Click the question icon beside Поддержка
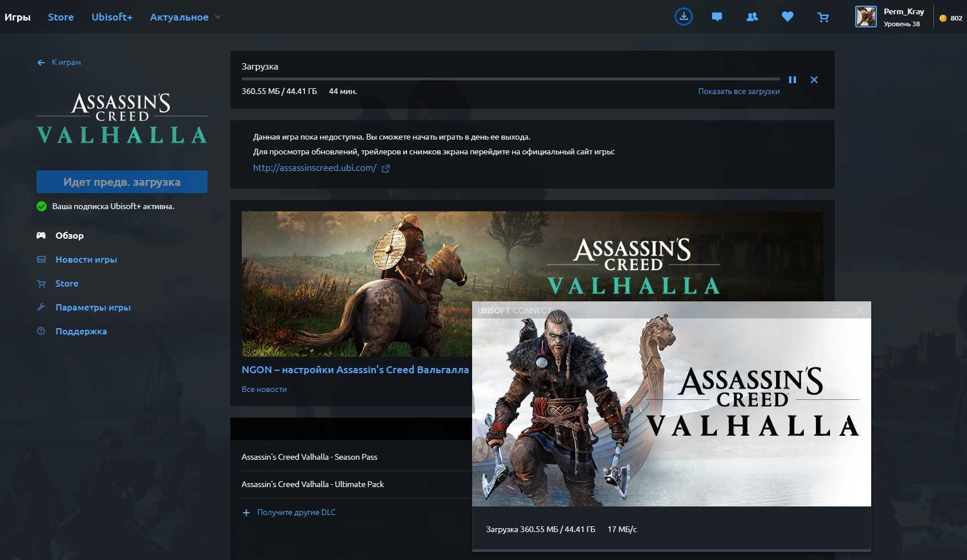Image resolution: width=967 pixels, height=560 pixels. 41,331
